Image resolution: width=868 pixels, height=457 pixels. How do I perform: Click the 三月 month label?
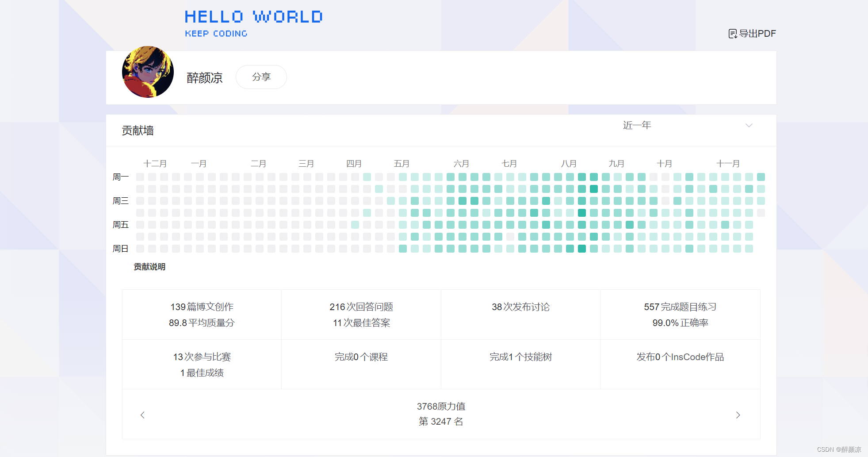click(x=306, y=164)
